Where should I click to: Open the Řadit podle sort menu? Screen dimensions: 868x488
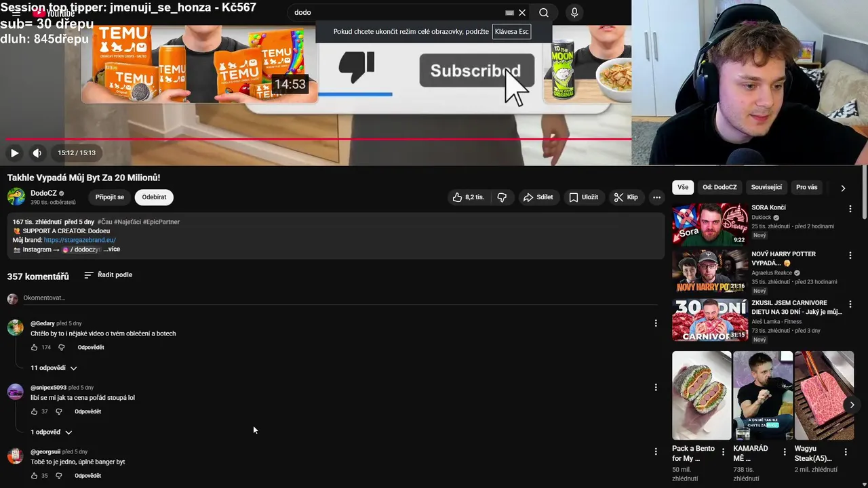tap(108, 275)
